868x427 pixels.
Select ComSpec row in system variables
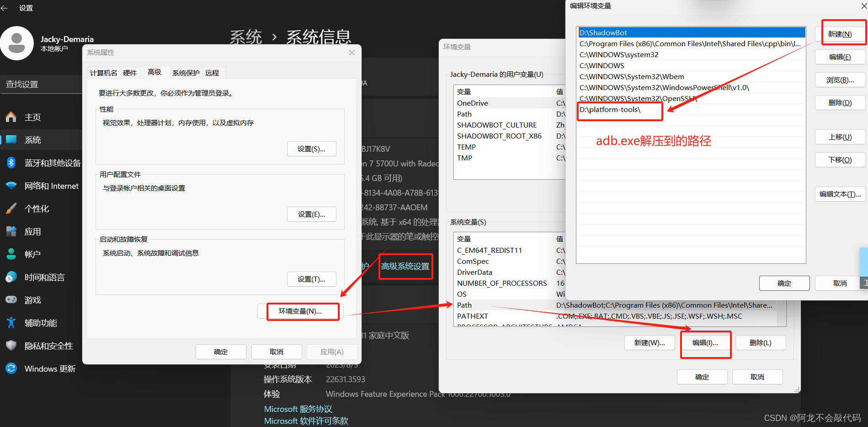pos(510,262)
